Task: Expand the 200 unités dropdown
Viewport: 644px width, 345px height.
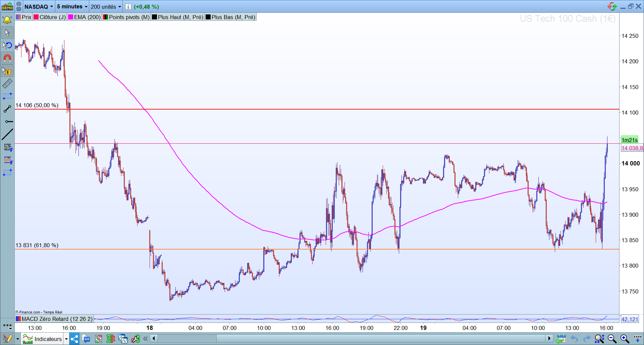Action: pyautogui.click(x=106, y=7)
